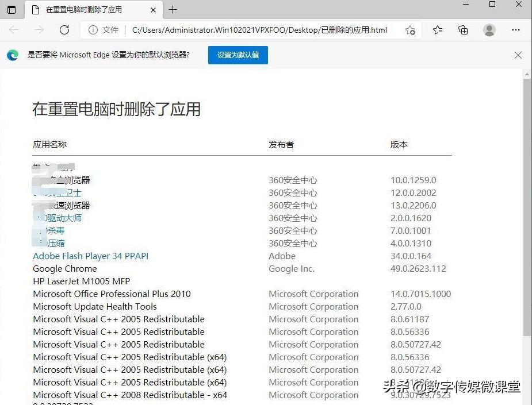Click the 360压缩 link

(55, 243)
